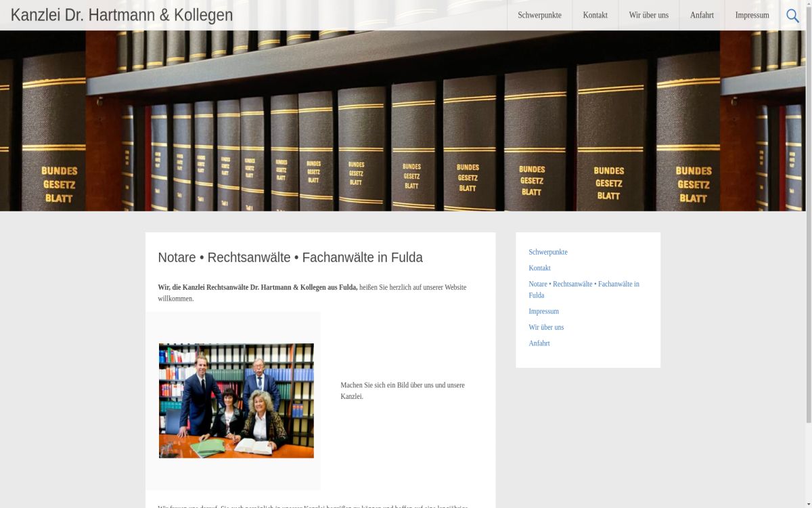This screenshot has width=812, height=508.
Task: Open "Impressum" from the top navigation bar
Action: (x=752, y=15)
